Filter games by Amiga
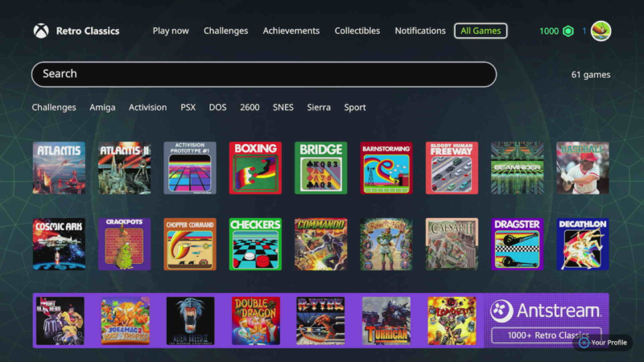The height and width of the screenshot is (362, 644). (102, 108)
